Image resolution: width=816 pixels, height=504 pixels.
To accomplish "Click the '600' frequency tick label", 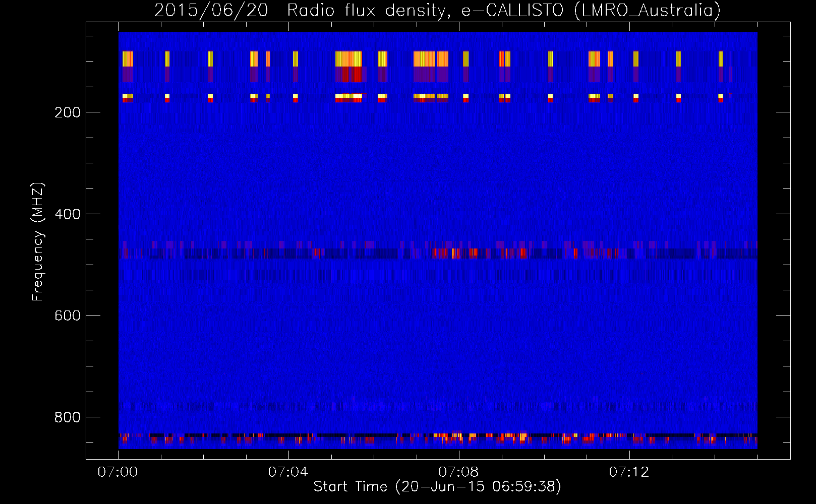I will tap(68, 316).
